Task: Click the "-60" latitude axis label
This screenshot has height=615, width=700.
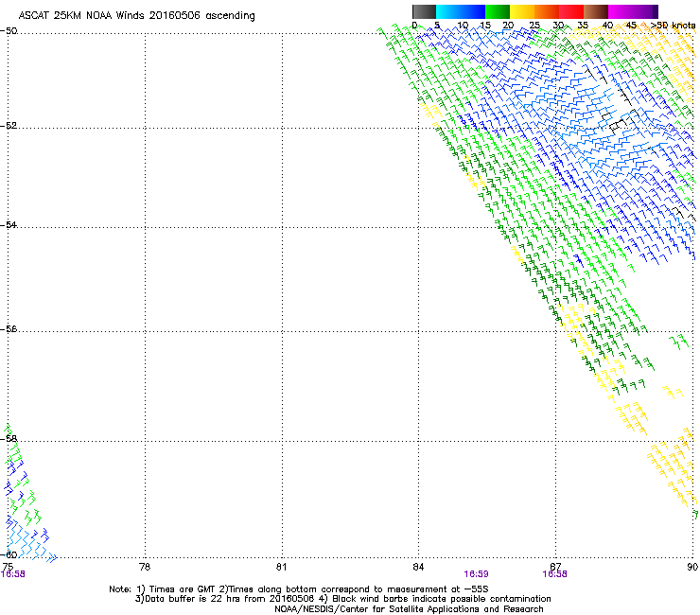Action: pos(9,554)
